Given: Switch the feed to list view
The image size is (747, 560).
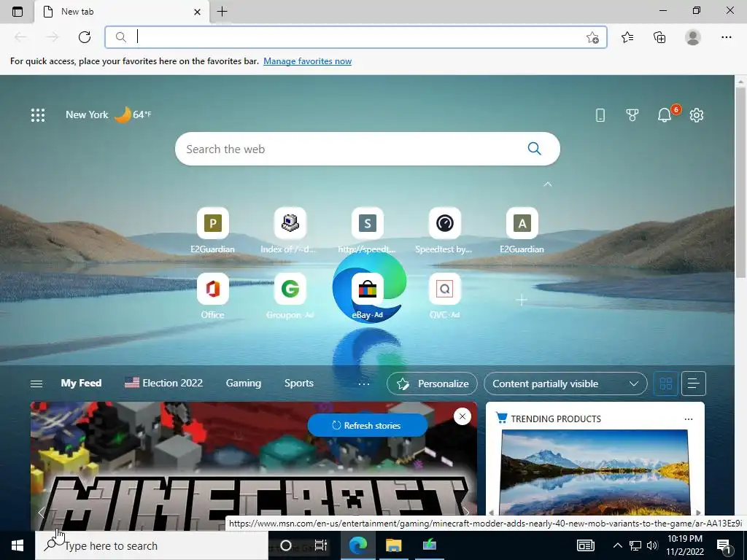Looking at the screenshot, I should click(694, 384).
